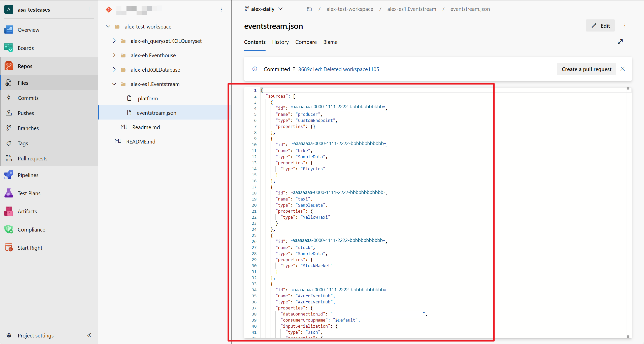644x344 pixels.
Task: Collapse the sidebar with double chevron
Action: coord(89,335)
